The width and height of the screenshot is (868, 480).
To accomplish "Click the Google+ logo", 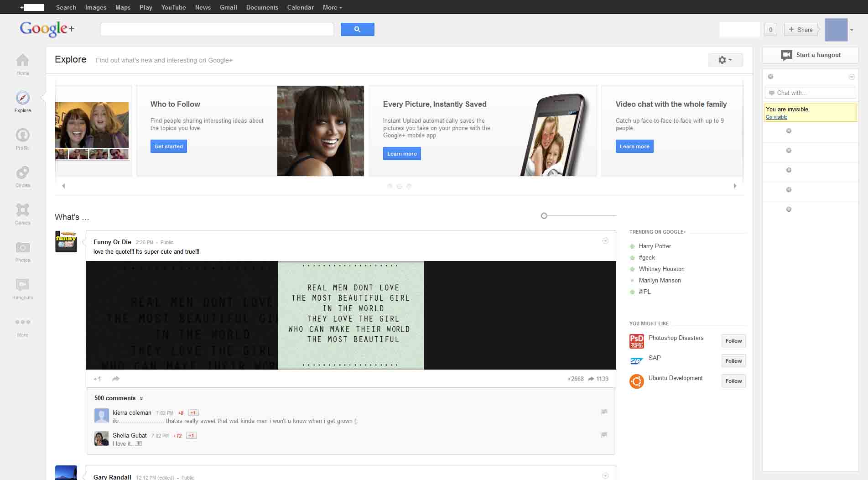I will coord(47,29).
